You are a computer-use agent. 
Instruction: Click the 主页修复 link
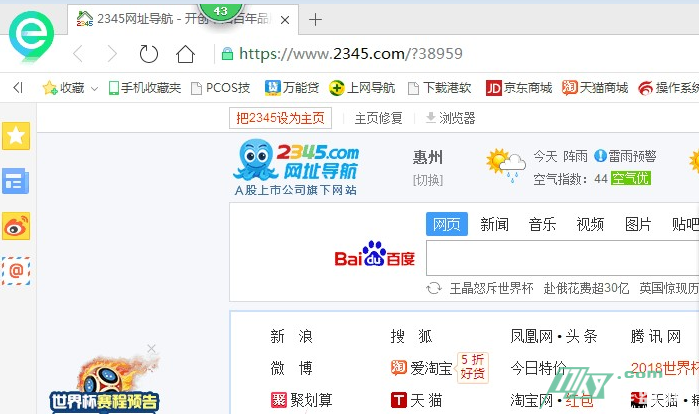[378, 118]
